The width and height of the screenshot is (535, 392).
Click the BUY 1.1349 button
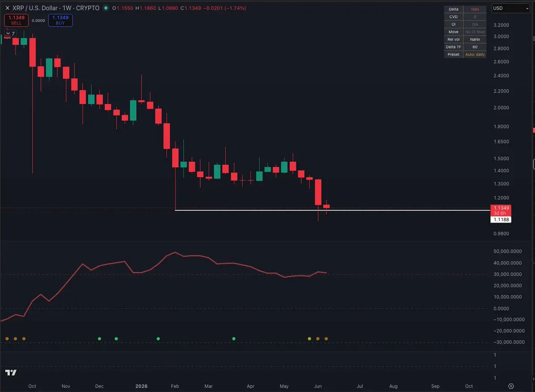point(60,20)
